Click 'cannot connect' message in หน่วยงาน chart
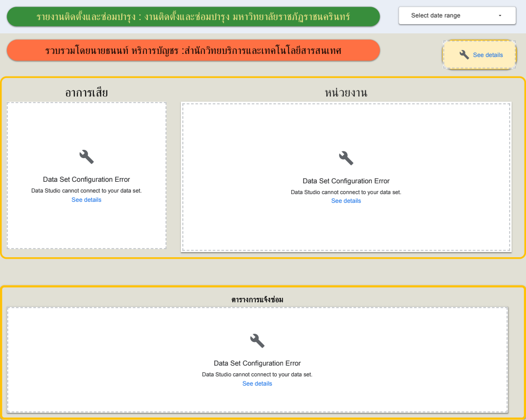The image size is (526, 420). [346, 192]
